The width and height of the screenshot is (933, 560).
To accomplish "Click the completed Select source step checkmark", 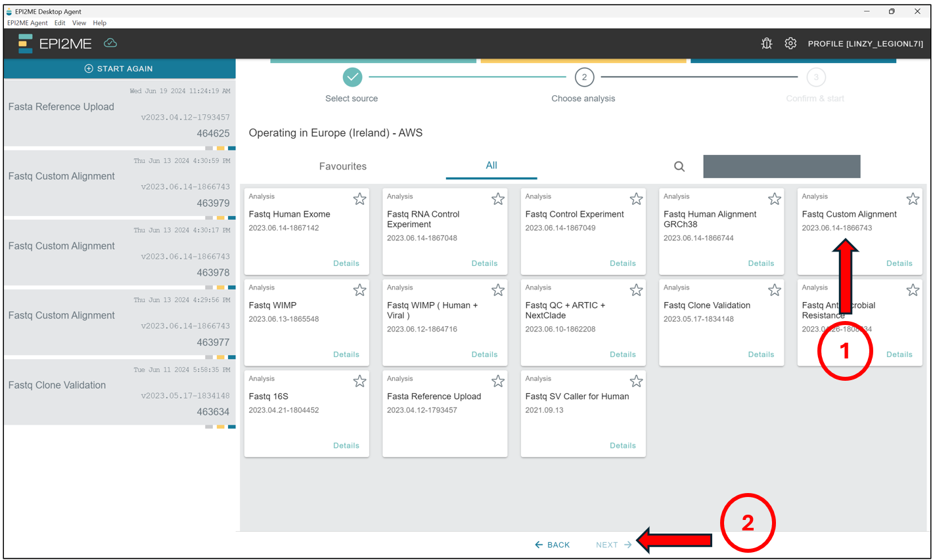I will [353, 77].
